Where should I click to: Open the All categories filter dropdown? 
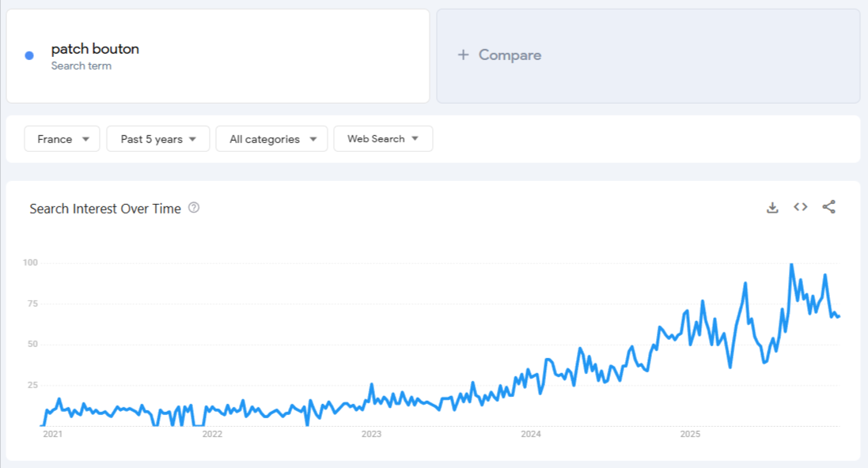point(271,138)
